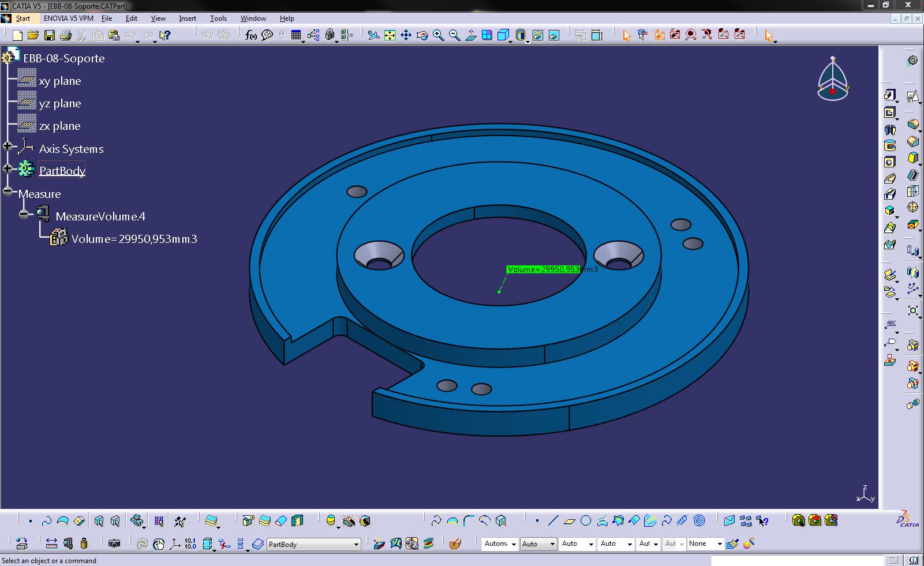This screenshot has width=924, height=566.
Task: Click the Swap Visible Space icon
Action: (x=554, y=36)
